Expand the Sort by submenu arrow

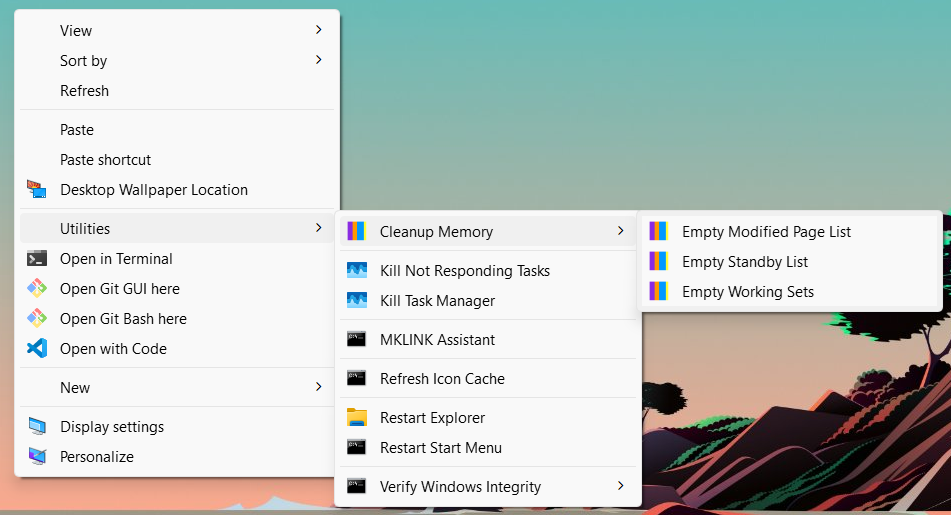pyautogui.click(x=319, y=60)
